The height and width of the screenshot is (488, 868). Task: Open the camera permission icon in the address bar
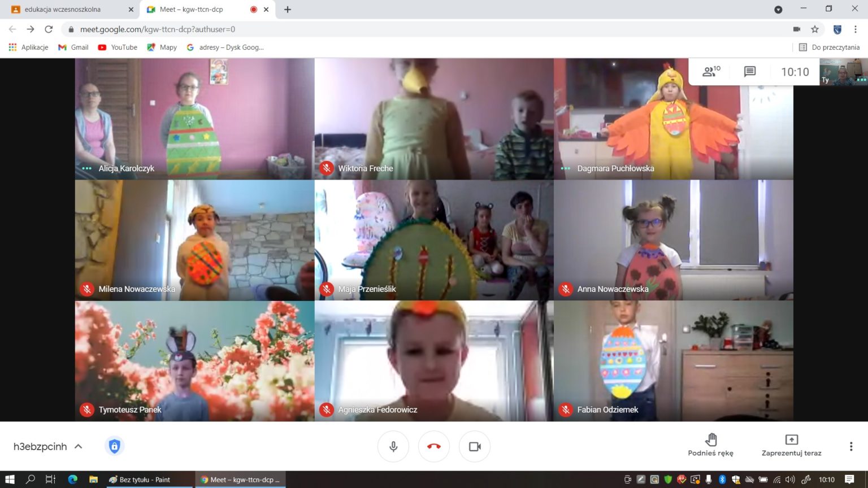tap(797, 29)
